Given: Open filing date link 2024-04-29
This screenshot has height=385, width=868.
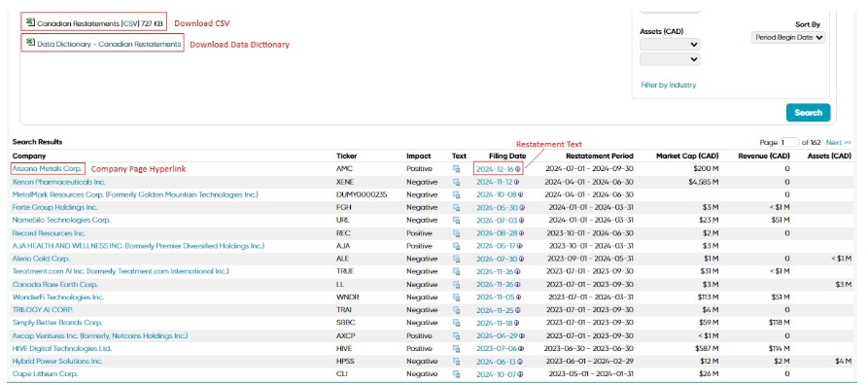Looking at the screenshot, I should coord(497,335).
